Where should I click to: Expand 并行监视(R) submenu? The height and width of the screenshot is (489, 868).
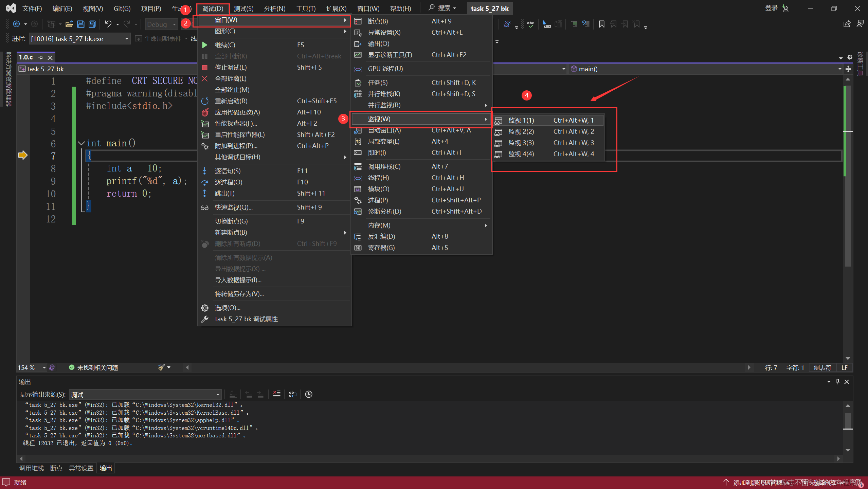[421, 105]
